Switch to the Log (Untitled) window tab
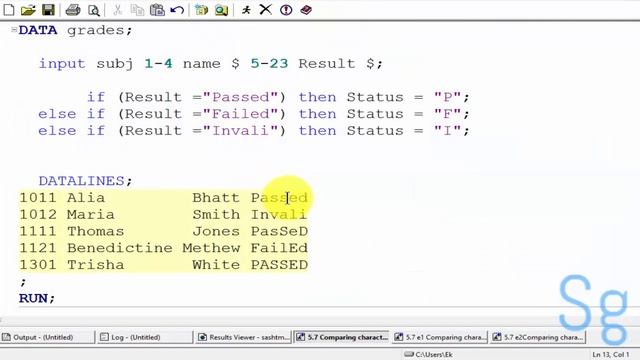The image size is (640, 360). coord(145,337)
